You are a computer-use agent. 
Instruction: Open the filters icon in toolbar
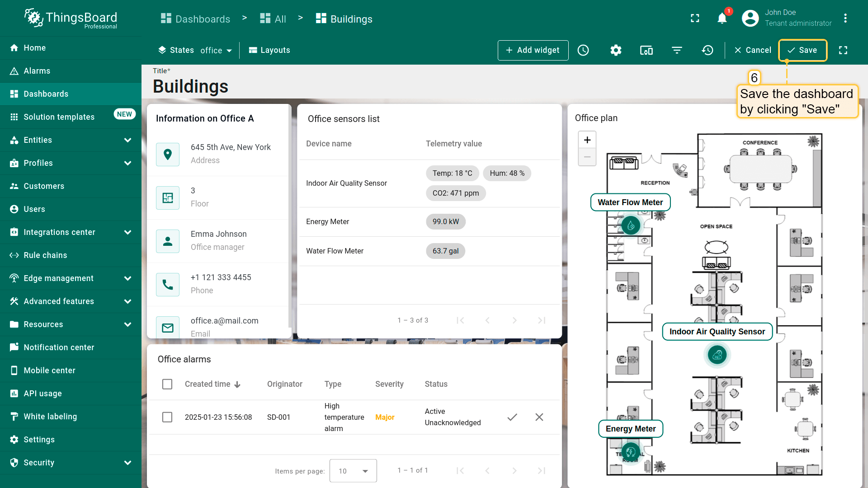677,50
